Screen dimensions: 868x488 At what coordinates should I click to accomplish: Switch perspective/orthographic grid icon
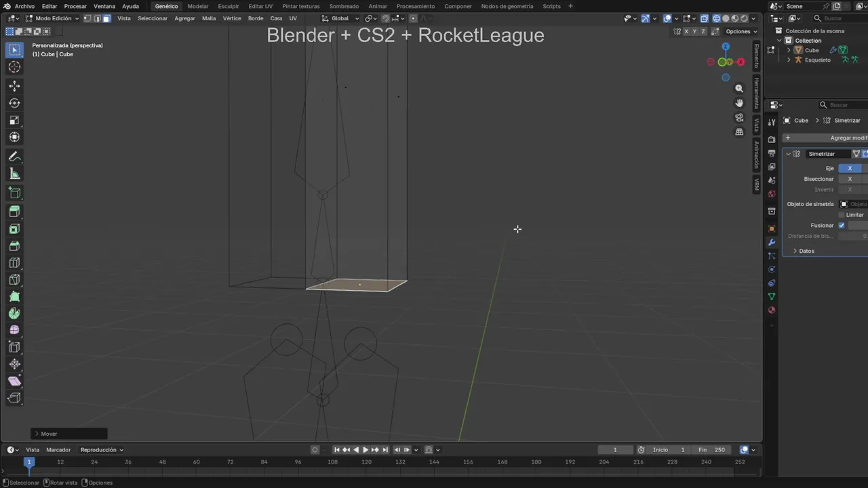pyautogui.click(x=739, y=131)
